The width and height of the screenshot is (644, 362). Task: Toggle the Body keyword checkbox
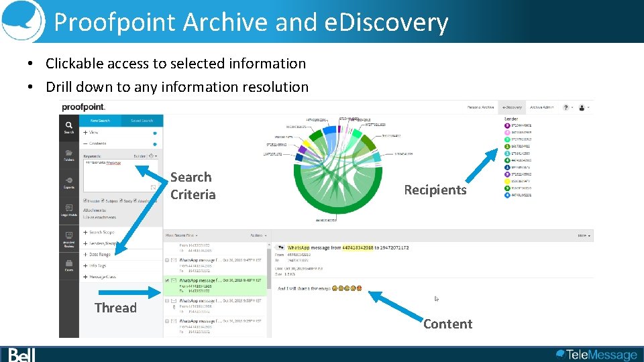pos(121,200)
